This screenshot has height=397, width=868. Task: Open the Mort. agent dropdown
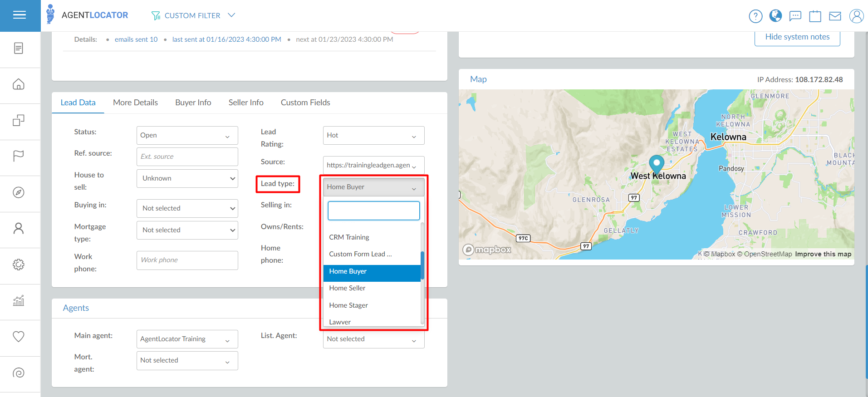(x=187, y=360)
